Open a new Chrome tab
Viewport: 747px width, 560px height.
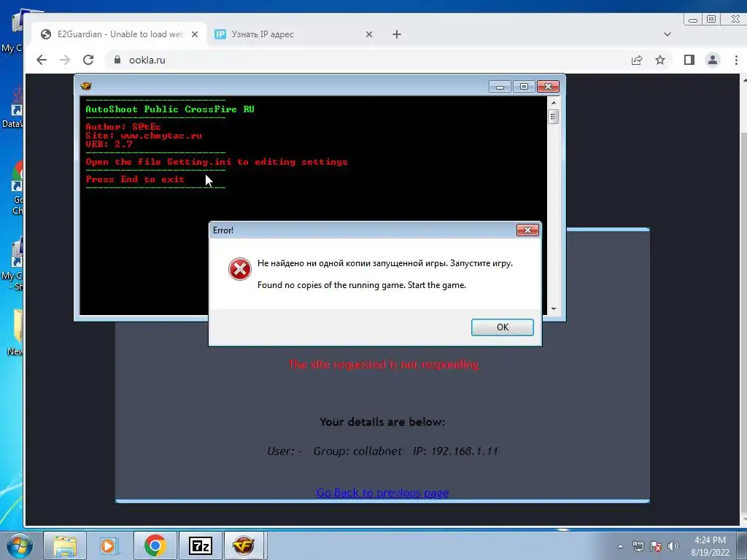(397, 34)
